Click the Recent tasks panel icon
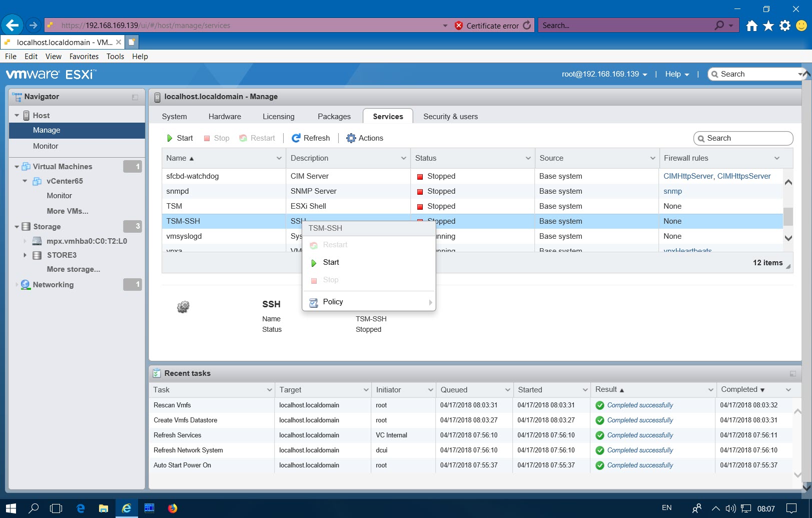812x518 pixels. [x=157, y=373]
